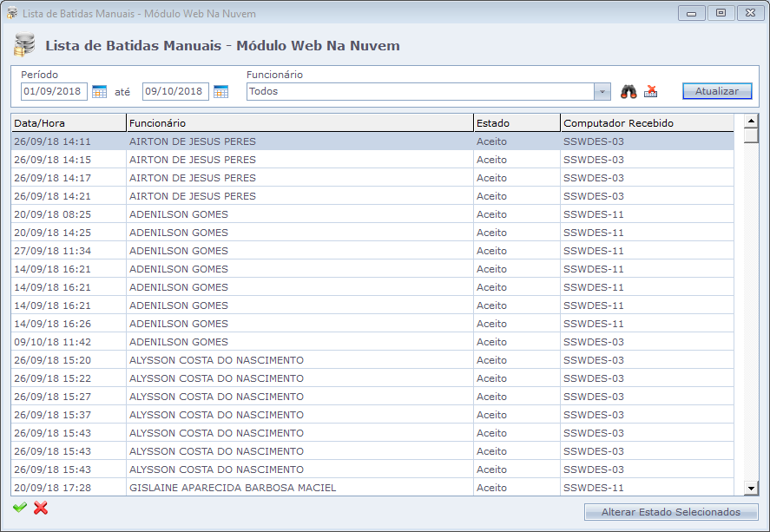770x532 pixels.
Task: Click the database icon in header
Action: pyautogui.click(x=25, y=45)
